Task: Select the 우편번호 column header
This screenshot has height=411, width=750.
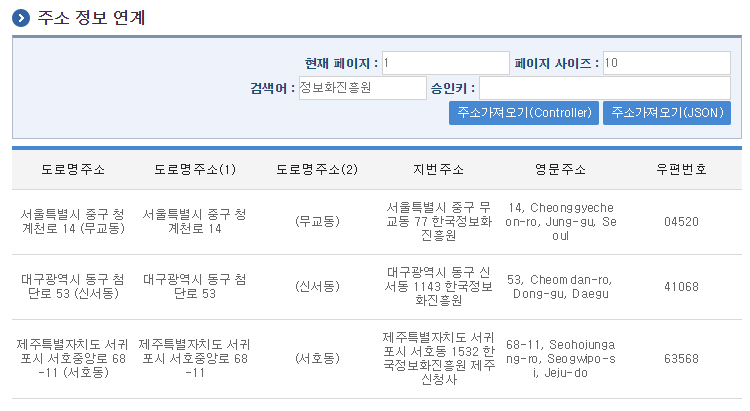Action: tap(681, 169)
